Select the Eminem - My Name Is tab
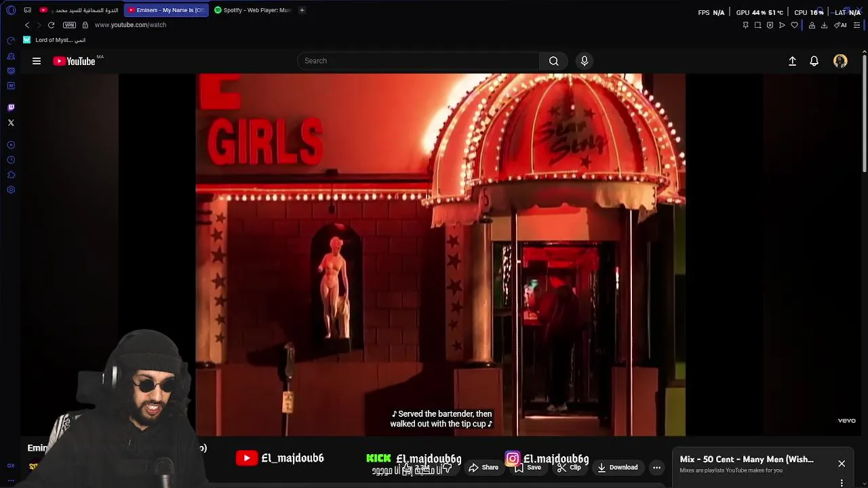The width and height of the screenshot is (868, 488). pyautogui.click(x=166, y=10)
